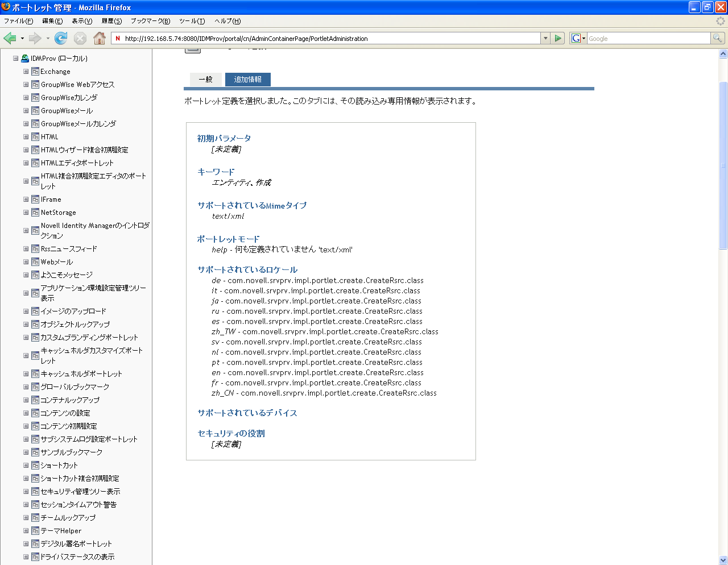The width and height of the screenshot is (728, 565).
Task: Open the search engine selector dropdown
Action: 579,38
